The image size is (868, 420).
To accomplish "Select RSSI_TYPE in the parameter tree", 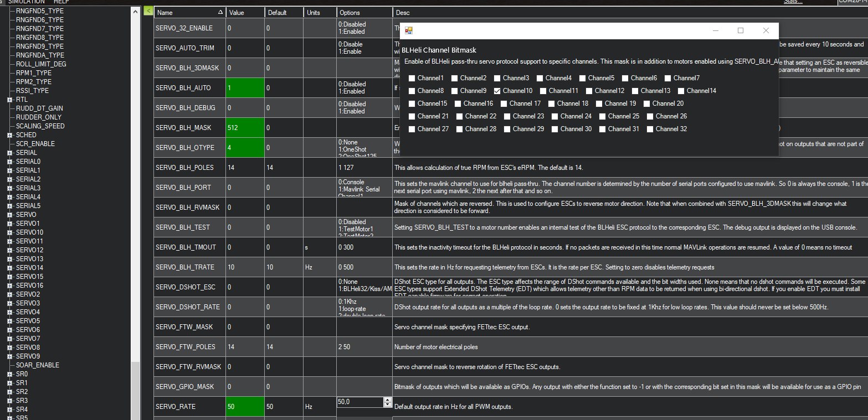I will [x=32, y=91].
